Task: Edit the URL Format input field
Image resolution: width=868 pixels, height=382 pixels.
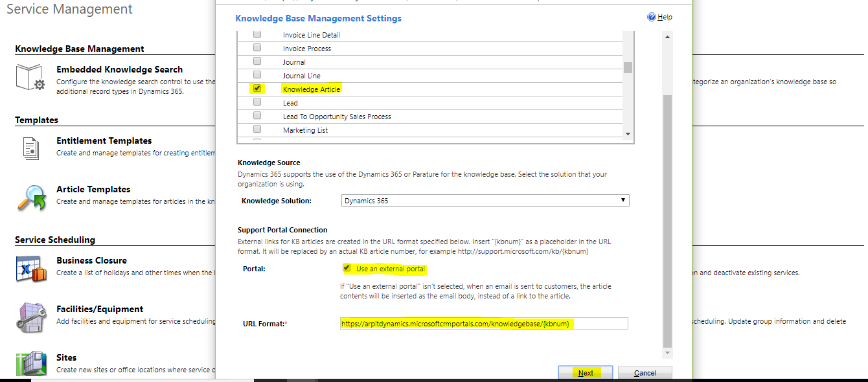Action: (x=483, y=323)
